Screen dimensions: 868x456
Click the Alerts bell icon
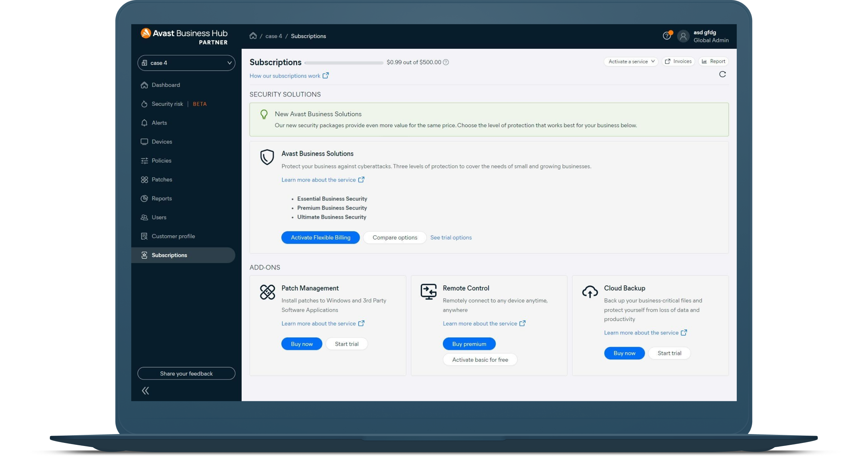(x=144, y=123)
